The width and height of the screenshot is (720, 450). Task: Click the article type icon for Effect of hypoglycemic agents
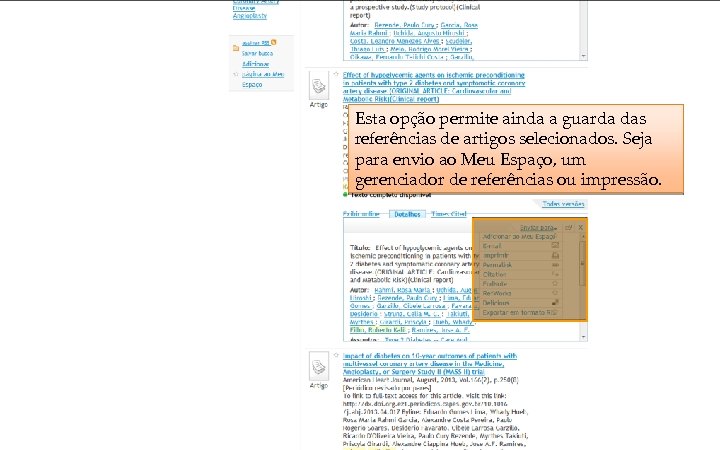coord(319,85)
